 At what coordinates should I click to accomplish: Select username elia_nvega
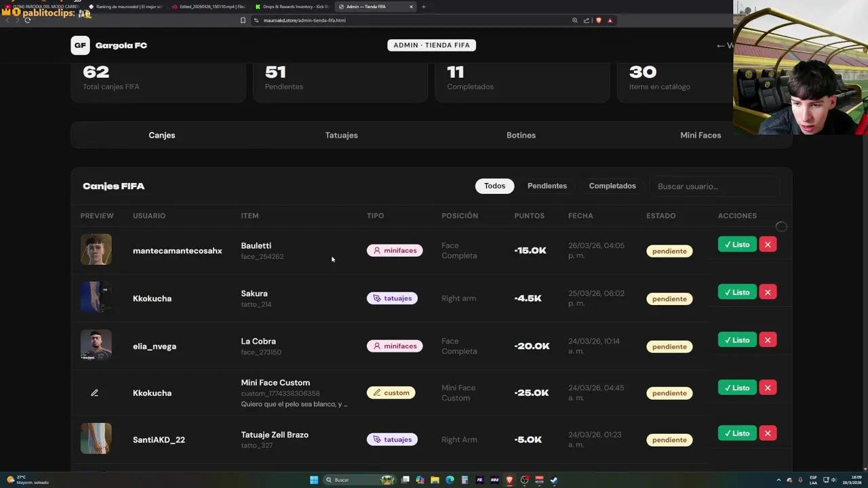155,346
